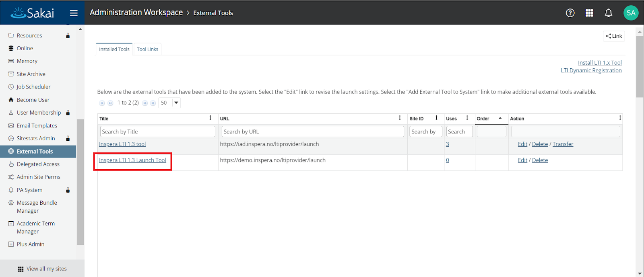Click the Delegated Access hand icon
This screenshot has width=644, height=277.
click(x=11, y=164)
